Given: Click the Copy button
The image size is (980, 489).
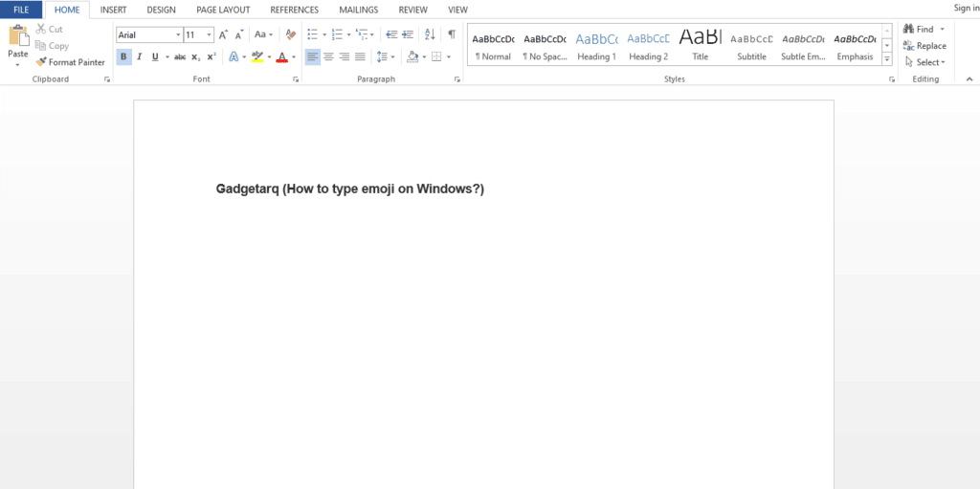Looking at the screenshot, I should (52, 46).
